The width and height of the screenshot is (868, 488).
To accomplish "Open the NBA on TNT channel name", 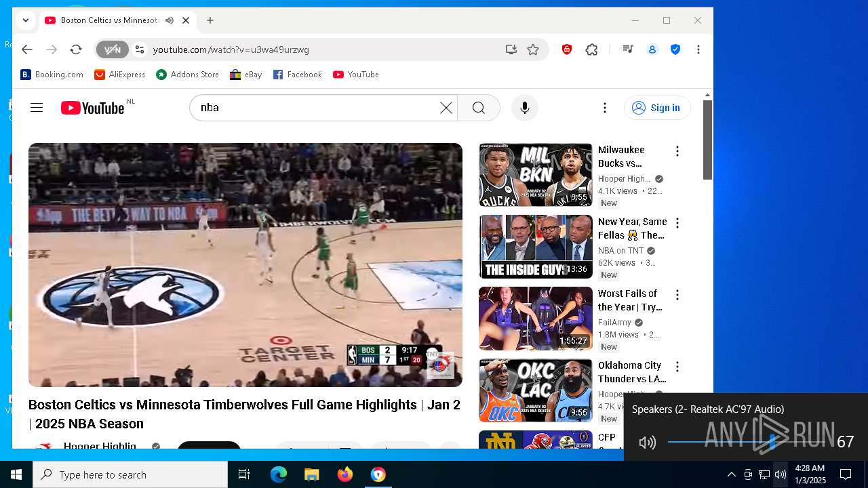I will click(x=620, y=251).
